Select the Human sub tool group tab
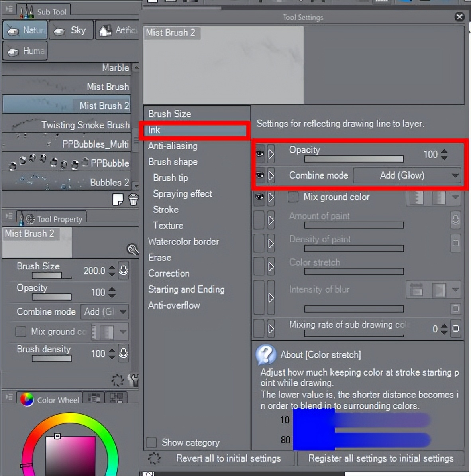Image resolution: width=471 pixels, height=476 pixels. [25, 51]
